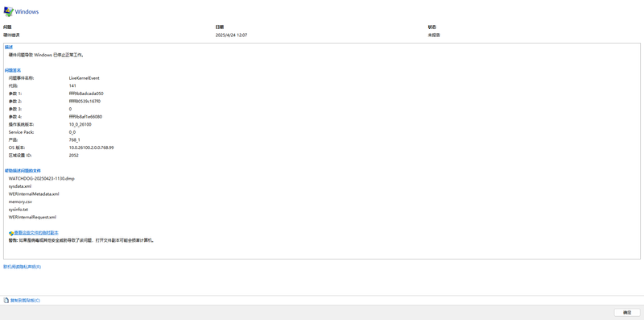Select the WATCHDOG-20250423-1130.dmp file entry
The width and height of the screenshot is (644, 320).
(x=42, y=178)
